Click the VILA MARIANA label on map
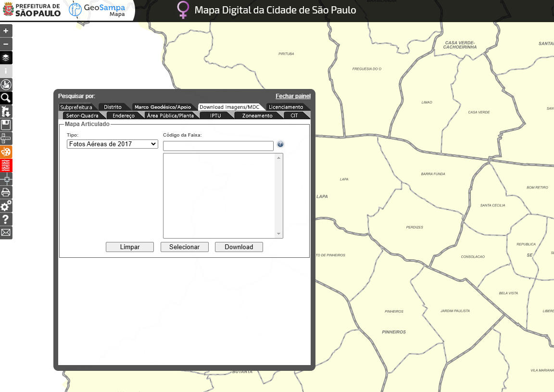The height and width of the screenshot is (392, 554). coord(542,370)
